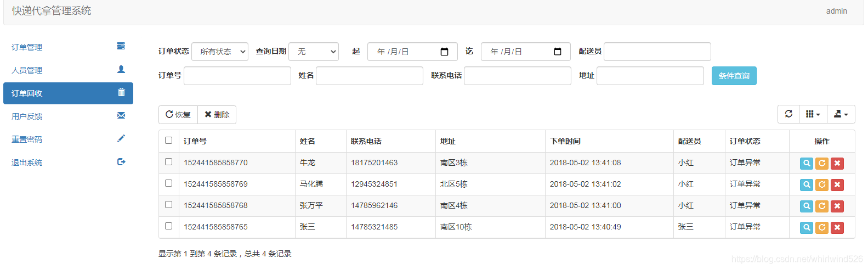Click the 下单时间 column header
Viewport: 868px width, 269px height.
(x=565, y=141)
